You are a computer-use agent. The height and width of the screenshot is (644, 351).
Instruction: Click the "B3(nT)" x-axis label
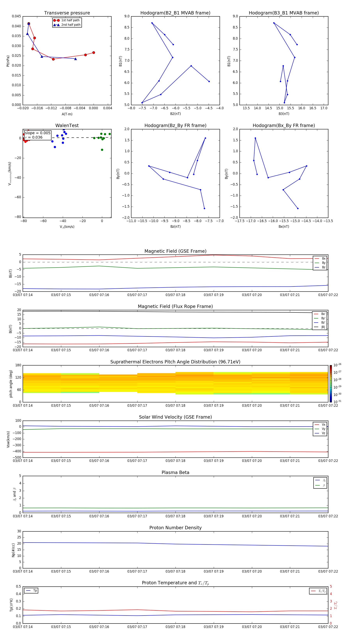284,114
